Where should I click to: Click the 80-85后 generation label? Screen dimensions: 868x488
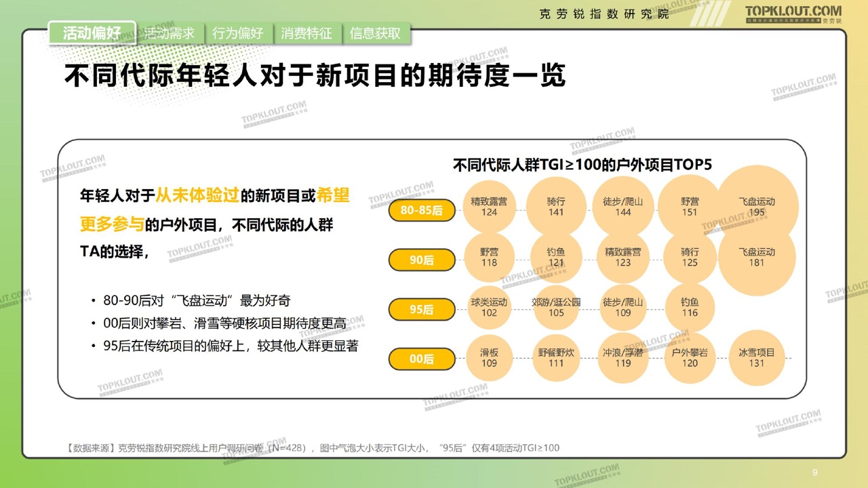[422, 211]
